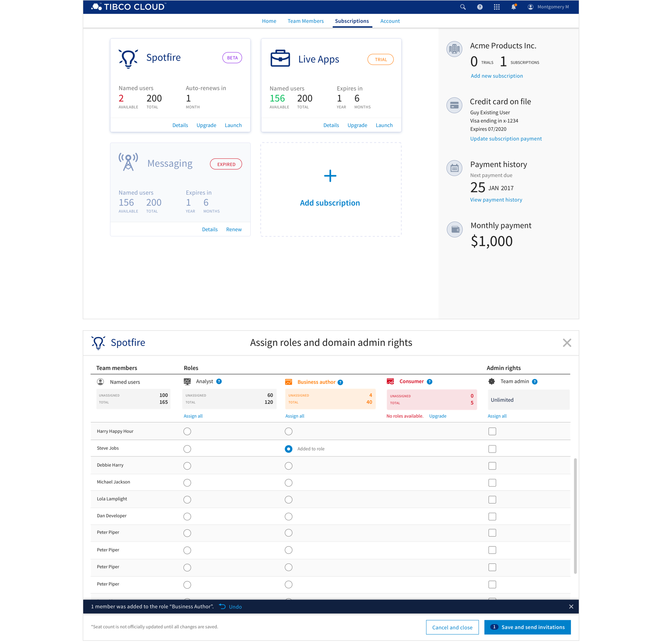Open the Team Members tab
This screenshot has width=662, height=644.
pyautogui.click(x=305, y=21)
